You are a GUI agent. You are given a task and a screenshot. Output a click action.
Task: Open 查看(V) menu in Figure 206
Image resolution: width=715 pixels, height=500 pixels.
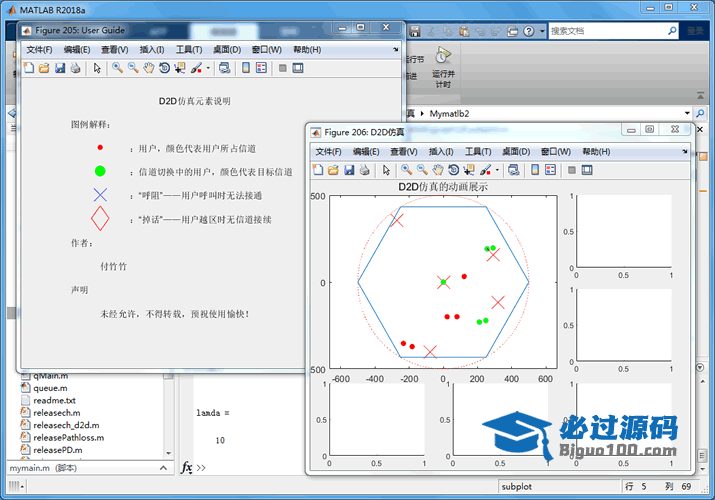click(x=404, y=152)
